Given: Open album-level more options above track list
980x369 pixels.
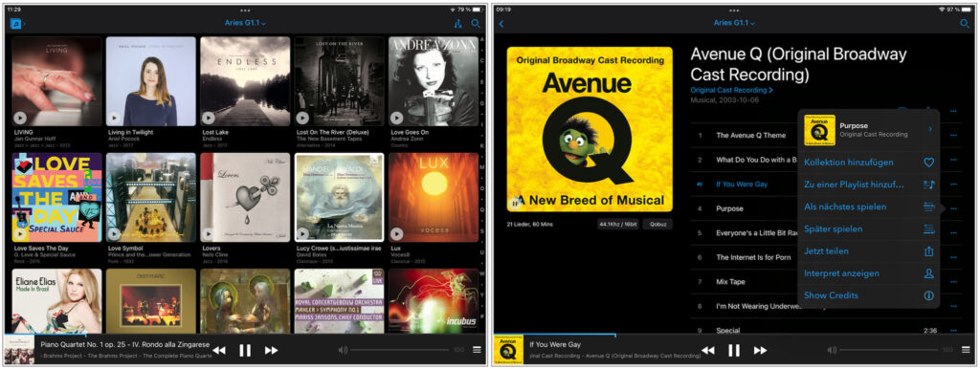Looking at the screenshot, I should click(x=953, y=111).
